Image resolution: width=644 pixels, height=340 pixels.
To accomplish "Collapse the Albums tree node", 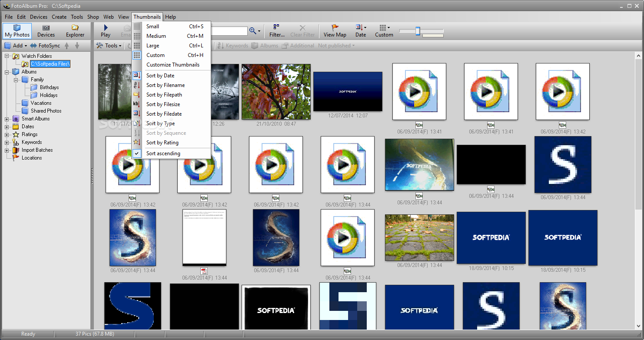I will coord(7,72).
